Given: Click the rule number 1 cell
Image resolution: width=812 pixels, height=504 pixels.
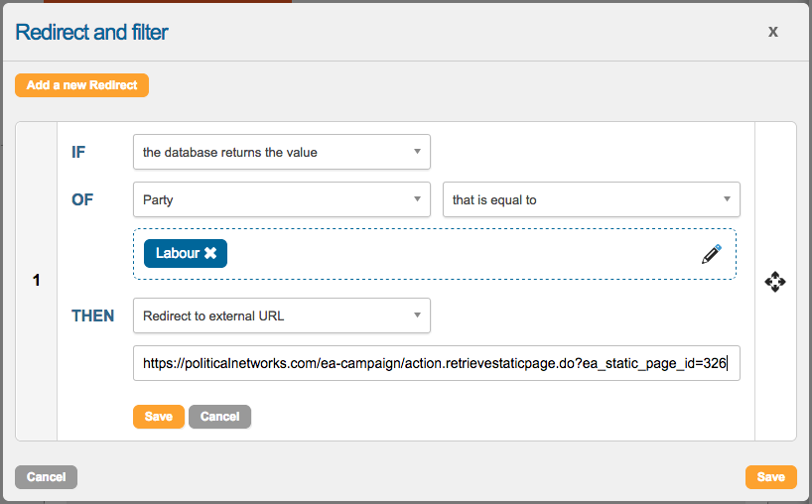Looking at the screenshot, I should (37, 281).
